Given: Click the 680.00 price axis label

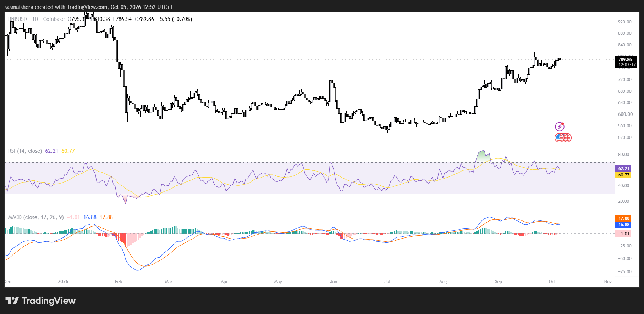Looking at the screenshot, I should pyautogui.click(x=625, y=91).
